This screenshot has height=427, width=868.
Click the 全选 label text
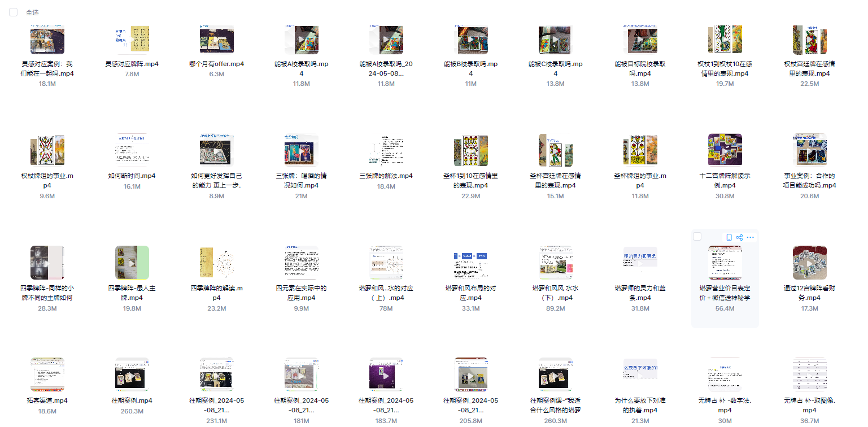(32, 12)
